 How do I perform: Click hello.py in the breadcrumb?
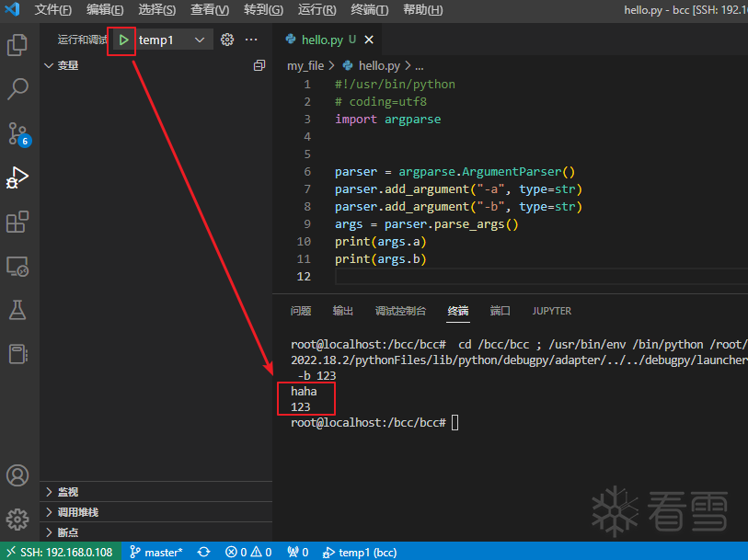[x=379, y=66]
